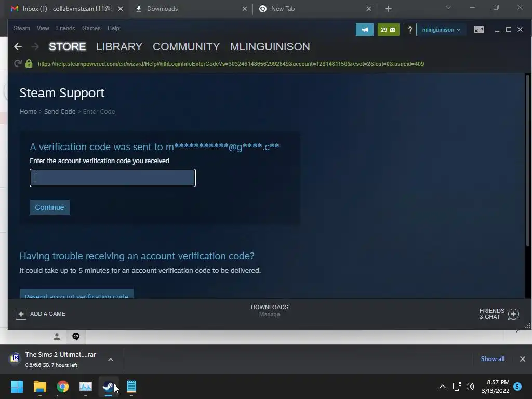
Task: Click the volume speaker tray icon
Action: [x=470, y=387]
